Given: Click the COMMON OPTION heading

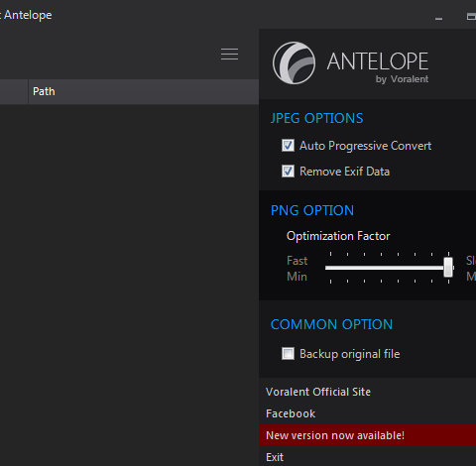Looking at the screenshot, I should click(x=331, y=324).
